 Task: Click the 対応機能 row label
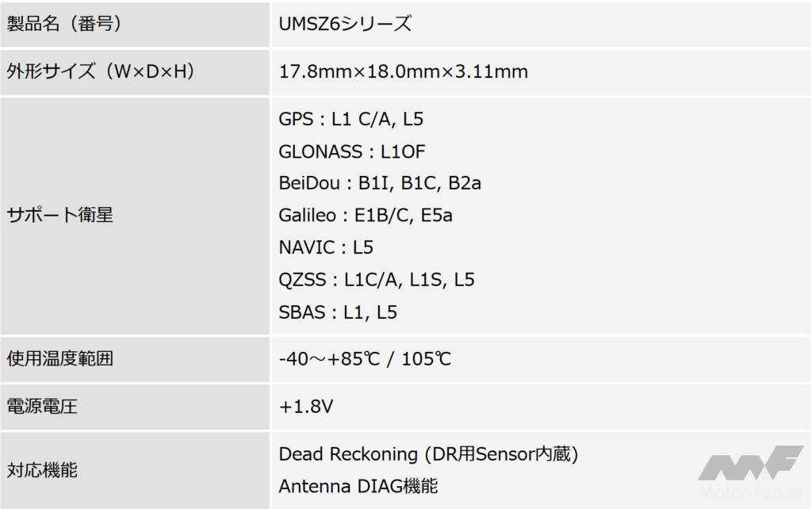(42, 471)
